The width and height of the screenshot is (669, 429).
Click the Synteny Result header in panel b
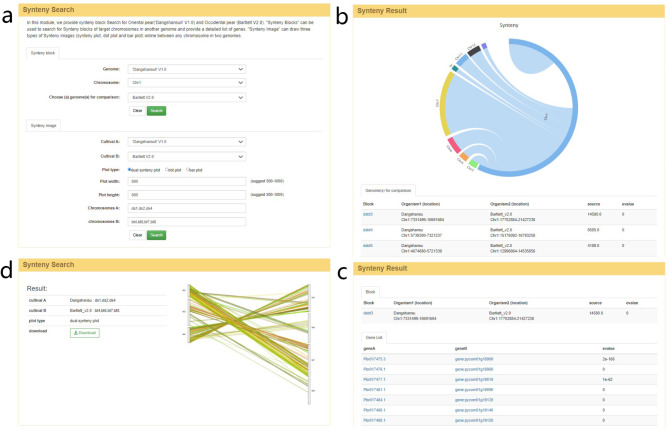(x=509, y=11)
